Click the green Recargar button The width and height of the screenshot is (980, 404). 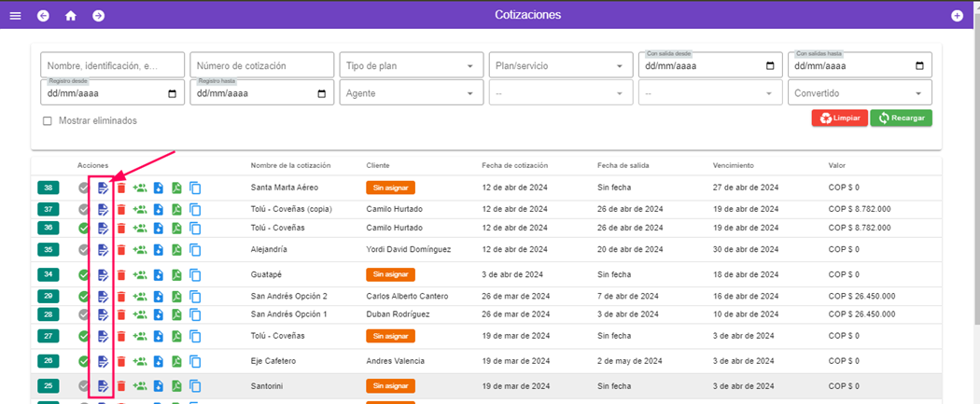pos(901,118)
